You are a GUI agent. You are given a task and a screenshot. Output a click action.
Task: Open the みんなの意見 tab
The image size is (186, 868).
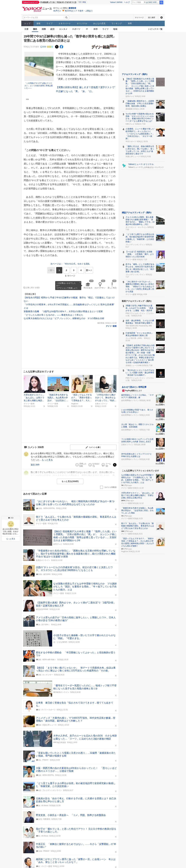[x=99, y=24]
